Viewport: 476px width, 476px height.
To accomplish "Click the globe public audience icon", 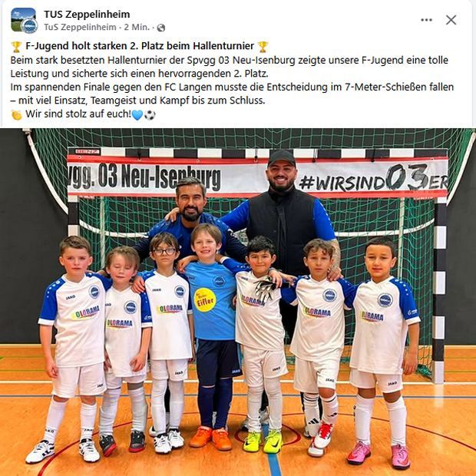I will [161, 28].
